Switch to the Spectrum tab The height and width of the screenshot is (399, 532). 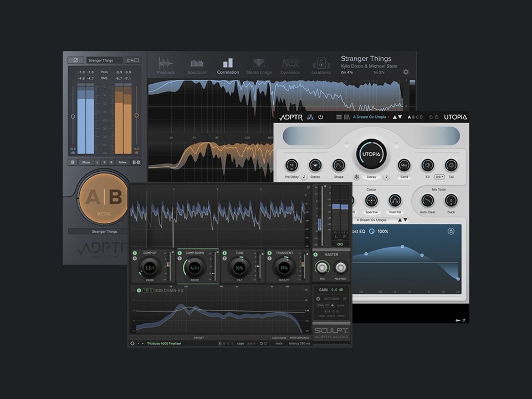click(197, 66)
